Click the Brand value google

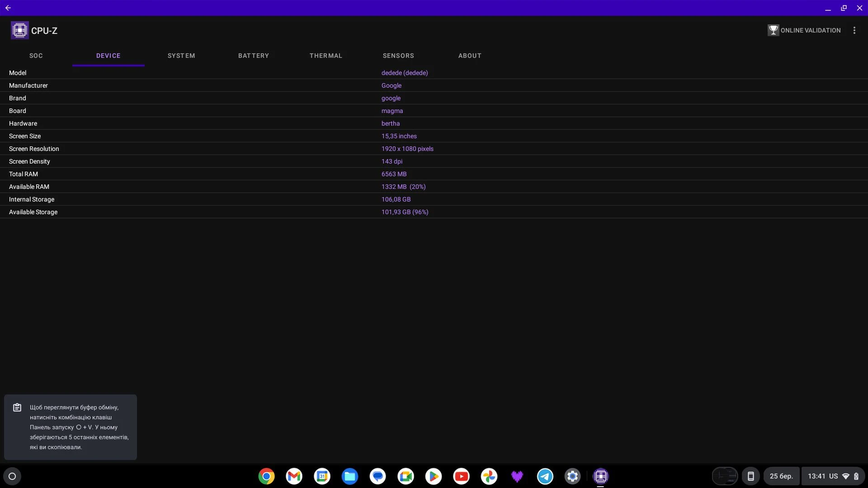tap(391, 98)
